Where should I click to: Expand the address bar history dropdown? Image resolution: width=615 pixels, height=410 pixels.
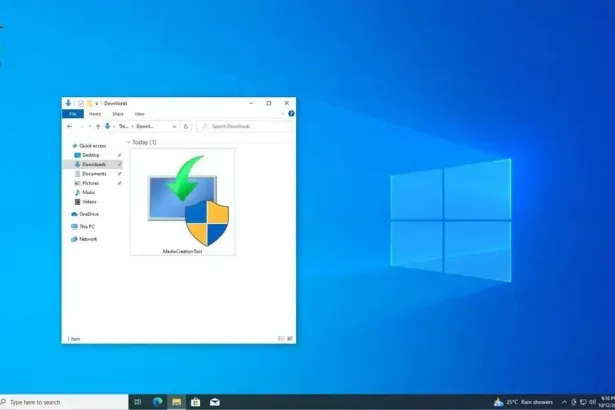pyautogui.click(x=175, y=127)
